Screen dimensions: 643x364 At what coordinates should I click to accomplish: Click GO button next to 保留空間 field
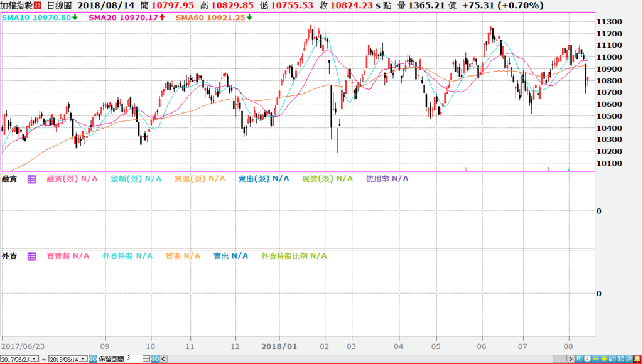point(155,359)
